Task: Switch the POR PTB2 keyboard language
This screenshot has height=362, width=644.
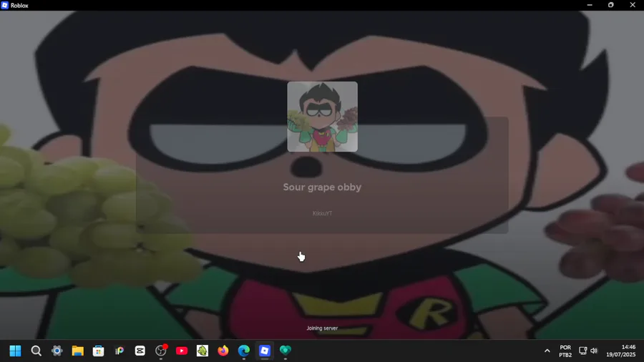Action: [x=565, y=351]
